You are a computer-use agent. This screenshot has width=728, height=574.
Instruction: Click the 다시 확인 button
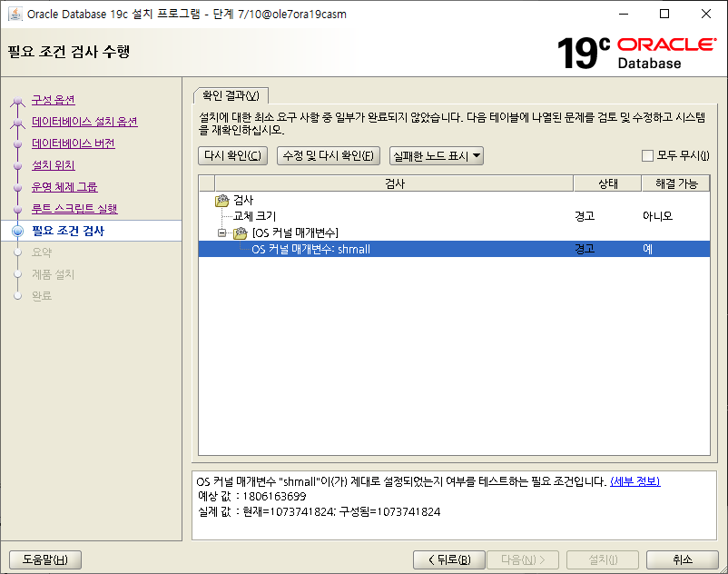point(232,155)
